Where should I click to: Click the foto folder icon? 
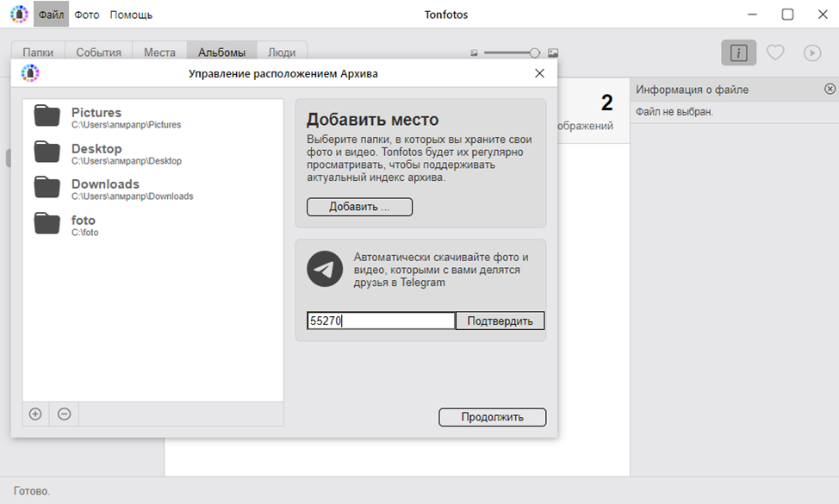point(47,224)
